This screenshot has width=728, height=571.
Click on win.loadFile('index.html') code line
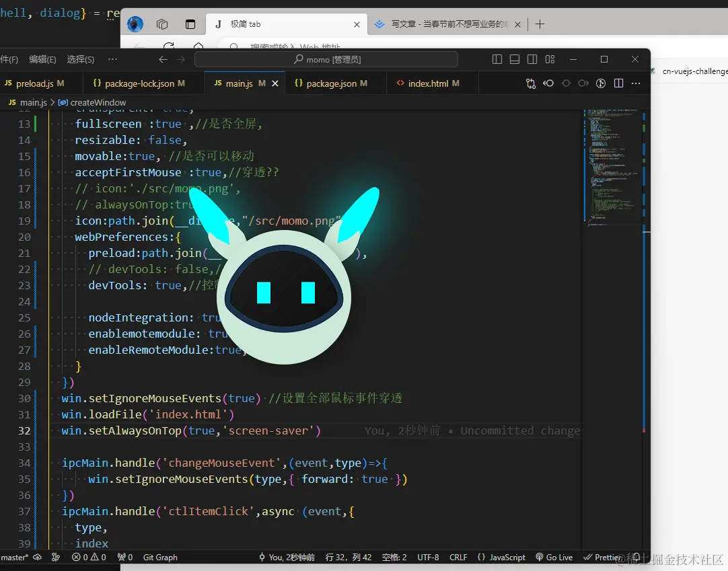click(x=147, y=414)
